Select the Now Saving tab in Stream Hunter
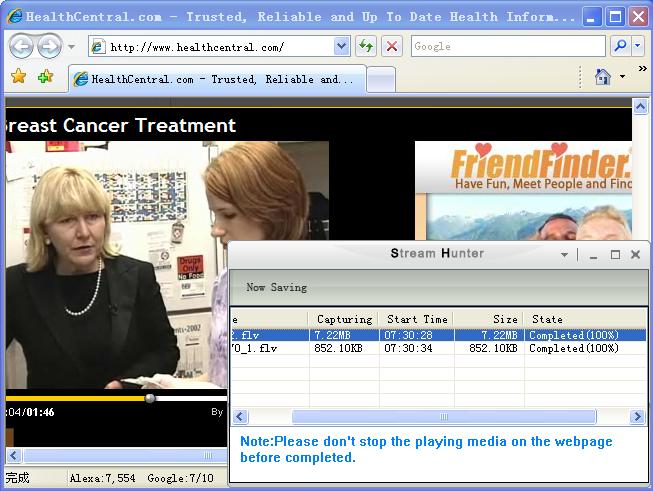Screen dimensions: 653x491 277,287
